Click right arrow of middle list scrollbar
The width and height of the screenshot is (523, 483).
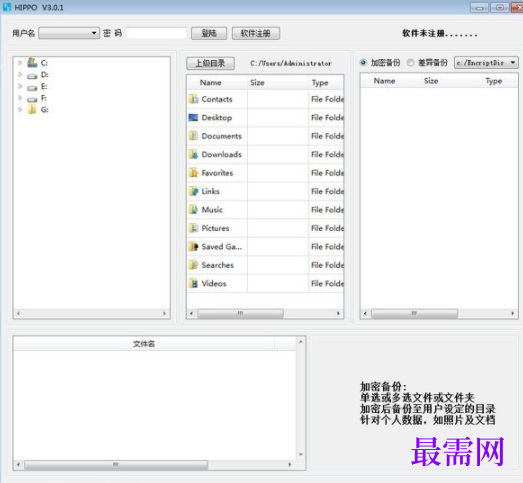point(338,313)
